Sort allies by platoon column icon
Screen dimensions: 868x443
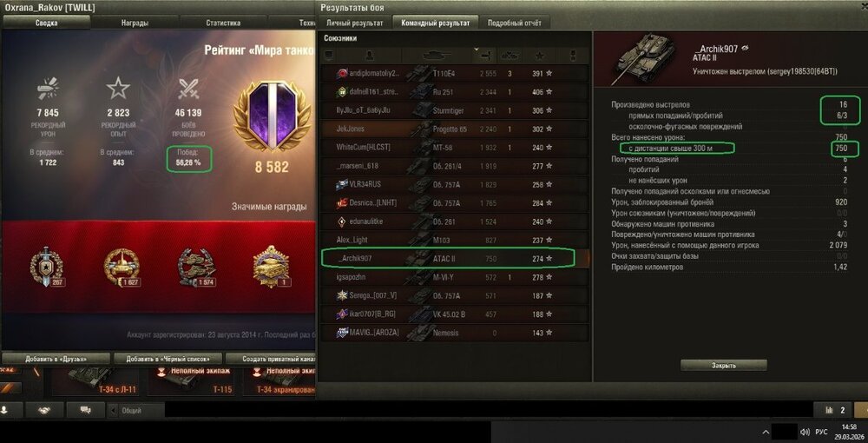329,56
